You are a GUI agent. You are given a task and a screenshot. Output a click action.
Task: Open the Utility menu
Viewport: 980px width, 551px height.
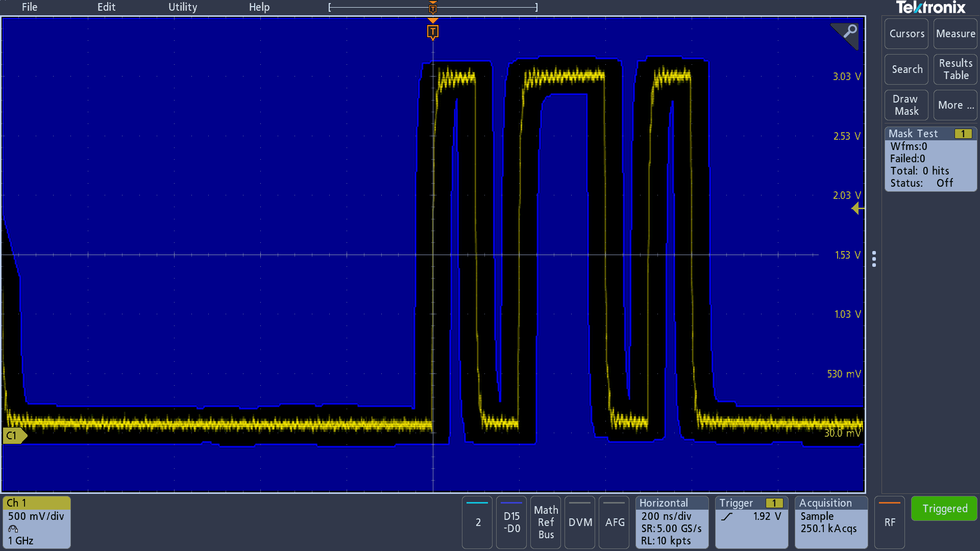[x=183, y=7]
